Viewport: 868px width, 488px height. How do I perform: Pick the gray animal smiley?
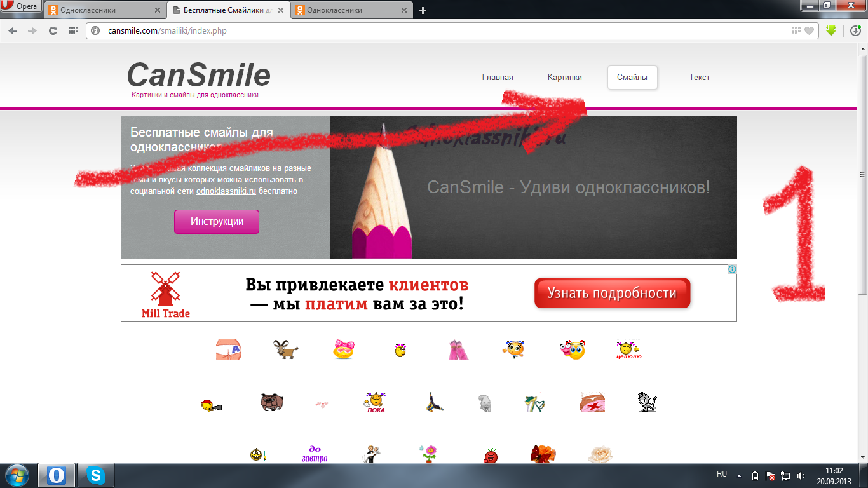485,403
